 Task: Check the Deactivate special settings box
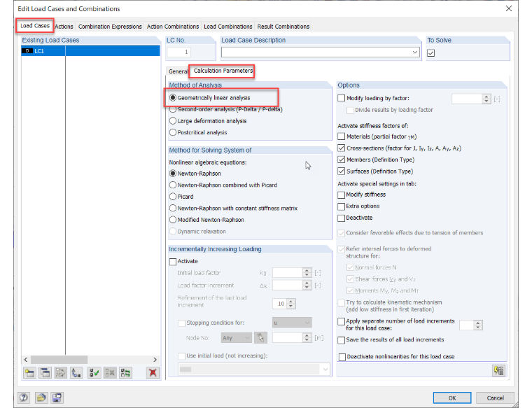tap(342, 218)
